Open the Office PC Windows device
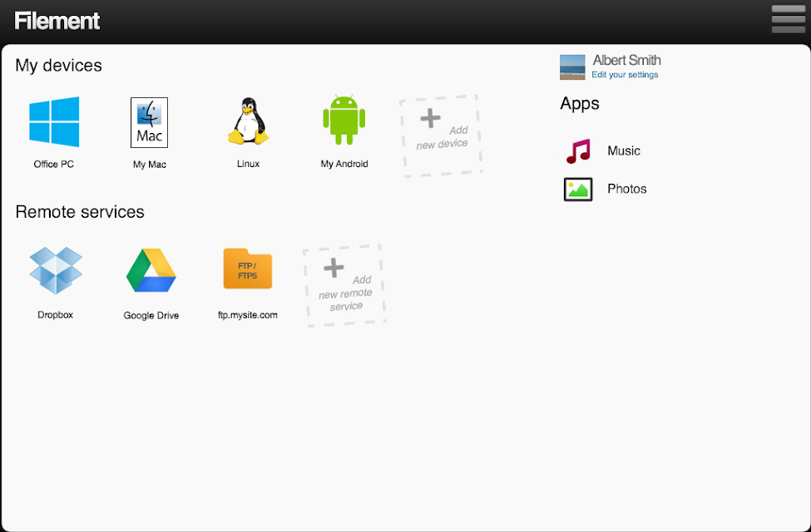The image size is (811, 532). point(54,121)
